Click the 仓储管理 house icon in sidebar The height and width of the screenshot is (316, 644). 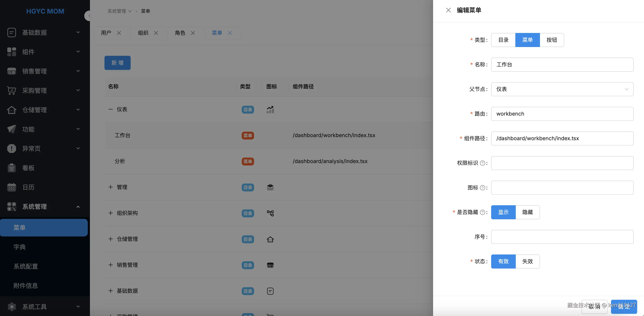11,110
